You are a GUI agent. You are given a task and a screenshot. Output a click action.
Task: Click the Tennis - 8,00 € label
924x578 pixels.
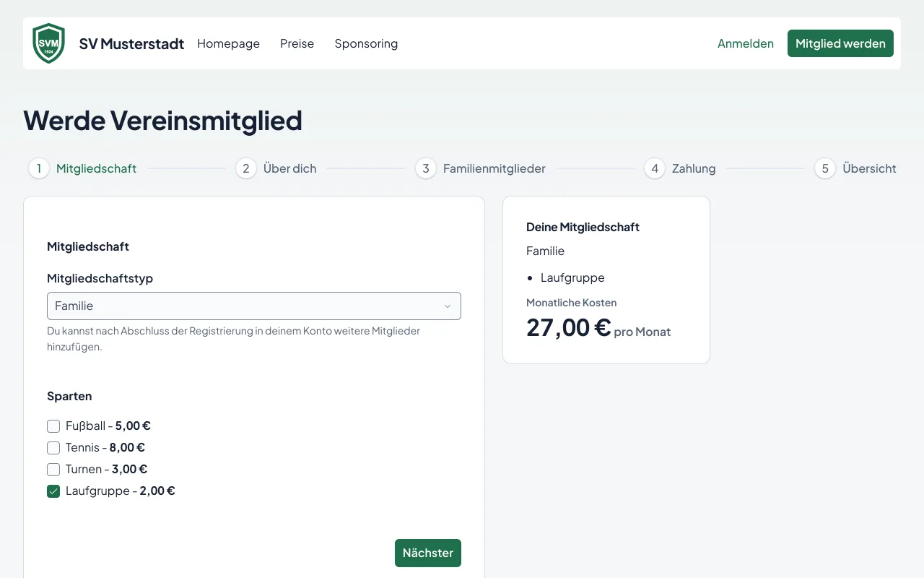[x=105, y=448]
